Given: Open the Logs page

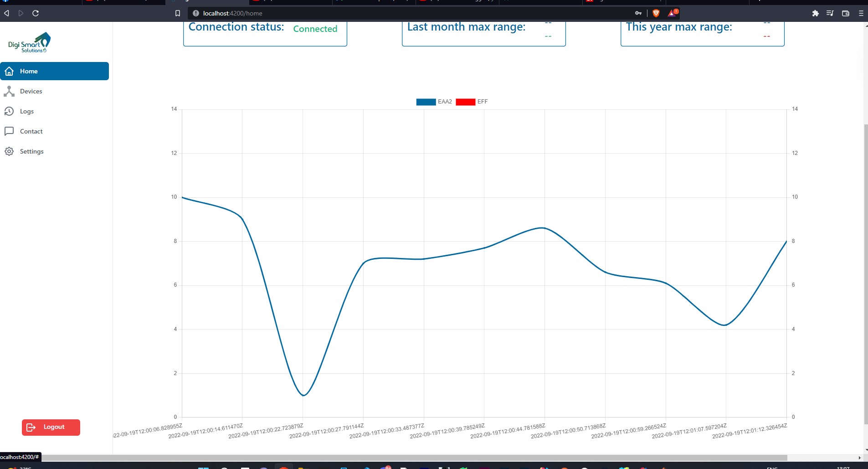Looking at the screenshot, I should [26, 111].
